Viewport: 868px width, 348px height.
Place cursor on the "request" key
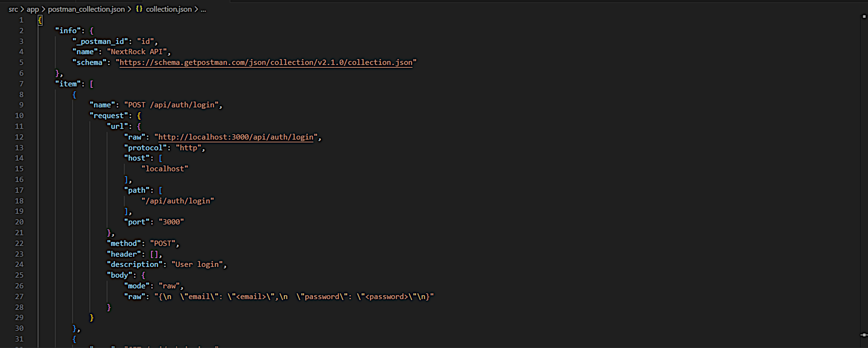click(x=108, y=116)
